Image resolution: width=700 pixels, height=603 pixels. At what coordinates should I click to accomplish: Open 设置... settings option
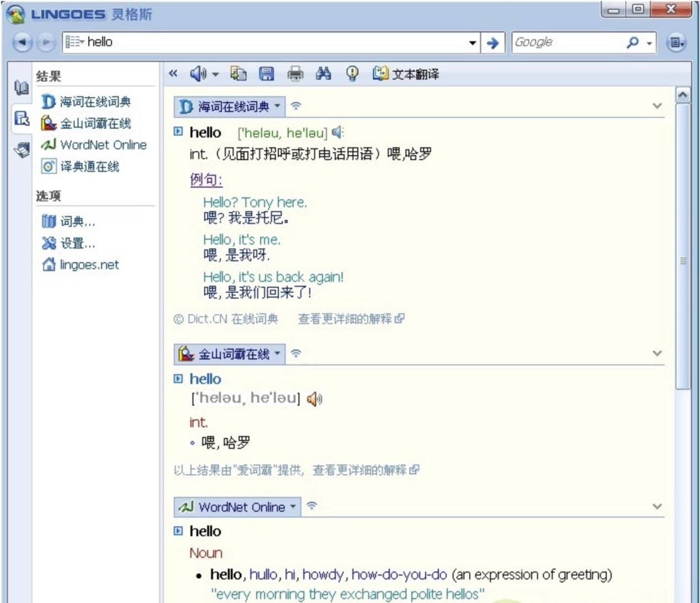tap(68, 243)
